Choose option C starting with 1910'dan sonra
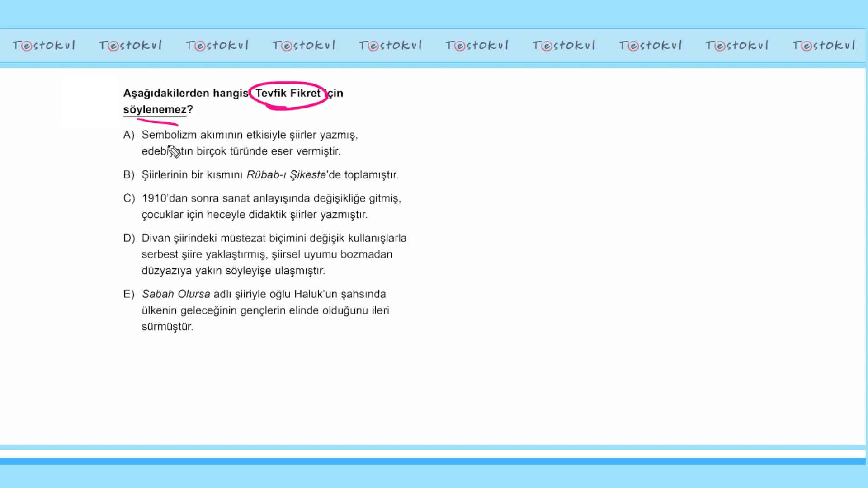Image resolution: width=868 pixels, height=488 pixels. click(x=262, y=206)
